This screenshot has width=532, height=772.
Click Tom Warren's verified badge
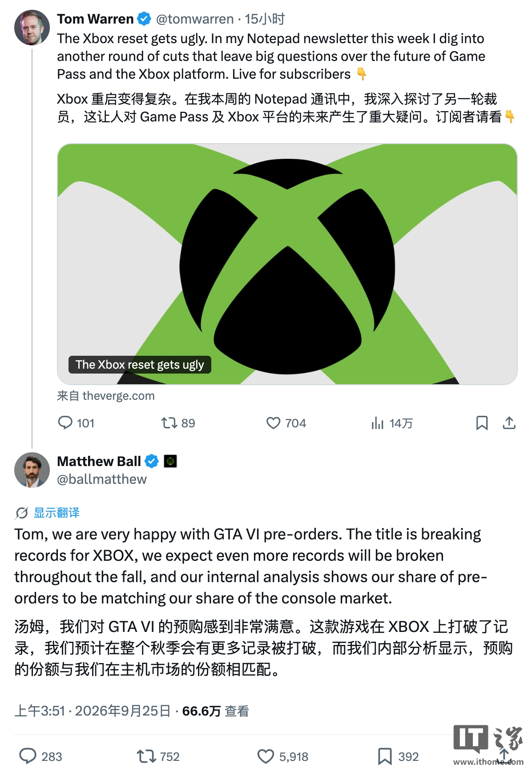pos(144,19)
